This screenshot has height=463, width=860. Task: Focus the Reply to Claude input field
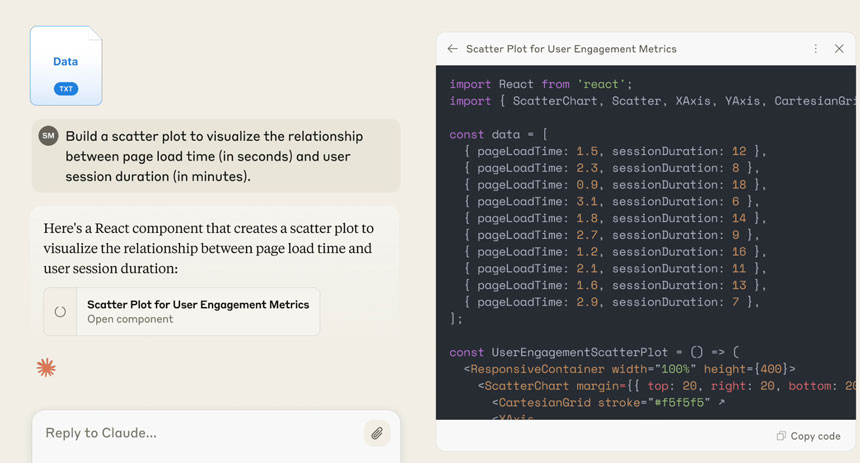[x=200, y=433]
